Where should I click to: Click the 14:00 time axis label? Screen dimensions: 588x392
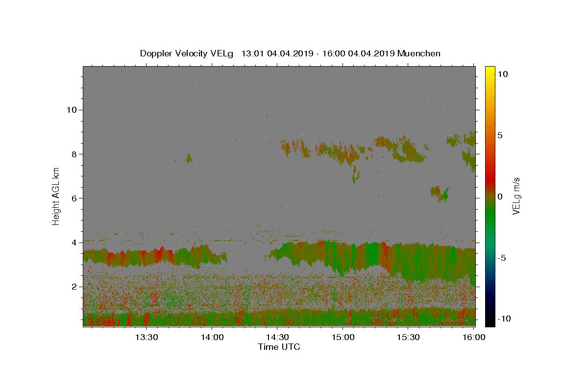pos(212,337)
